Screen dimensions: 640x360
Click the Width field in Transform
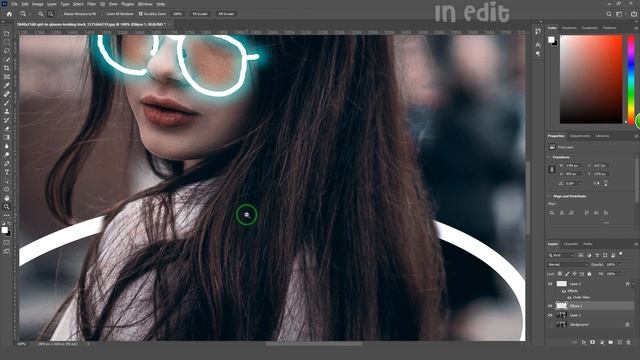coord(573,166)
